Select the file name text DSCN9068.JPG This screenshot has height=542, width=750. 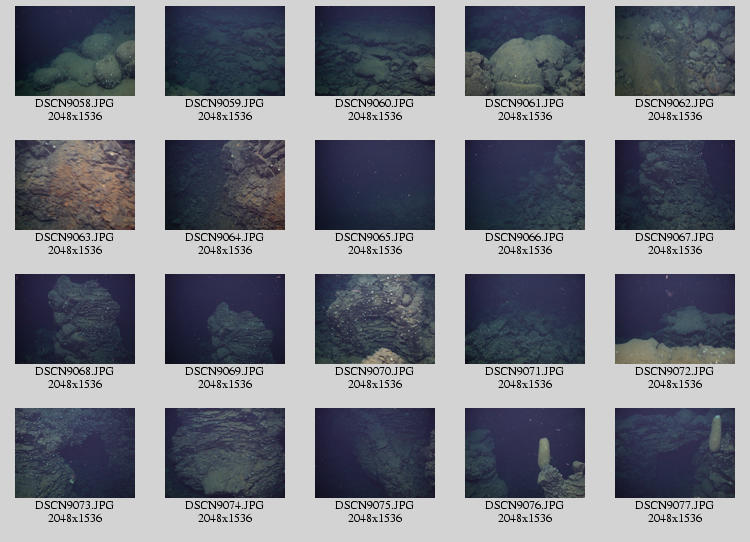(x=75, y=371)
